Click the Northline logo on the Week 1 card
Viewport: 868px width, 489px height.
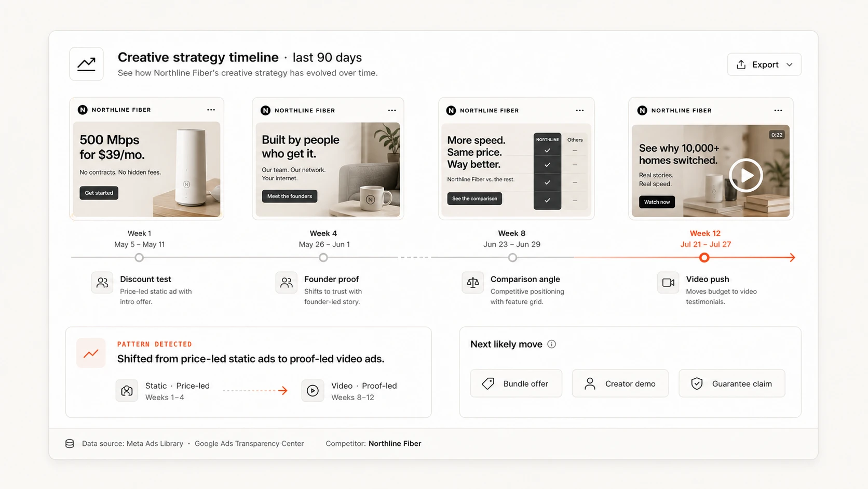pyautogui.click(x=83, y=110)
